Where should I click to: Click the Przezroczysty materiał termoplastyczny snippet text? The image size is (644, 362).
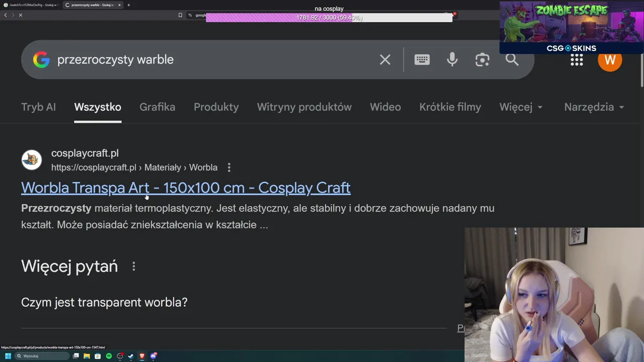(258, 217)
